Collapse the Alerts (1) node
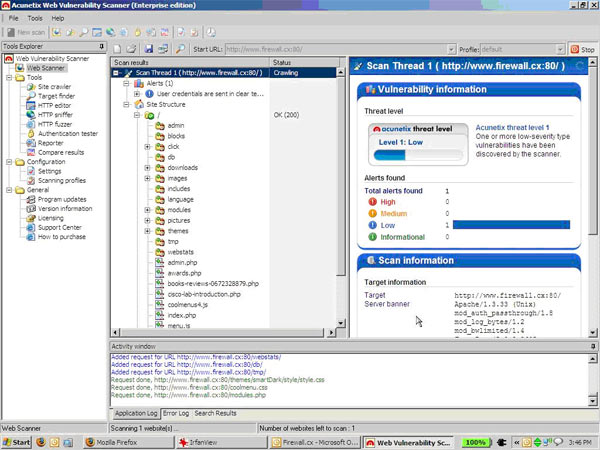Viewport: 600px width, 450px height. tap(126, 83)
